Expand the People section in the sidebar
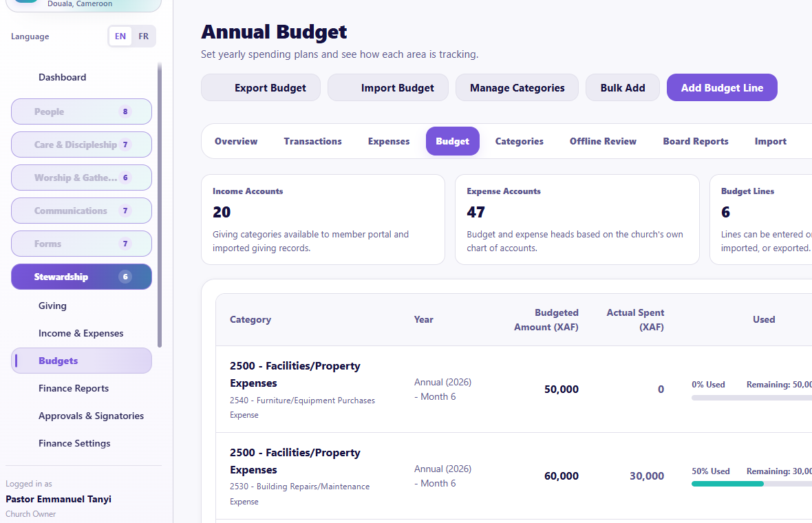This screenshot has height=523, width=812. click(x=81, y=111)
